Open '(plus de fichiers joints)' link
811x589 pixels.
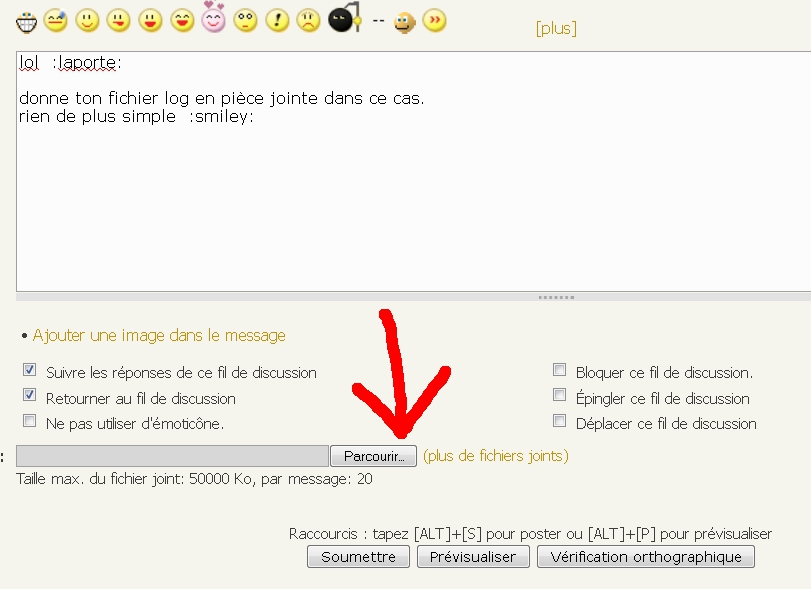pyautogui.click(x=495, y=456)
